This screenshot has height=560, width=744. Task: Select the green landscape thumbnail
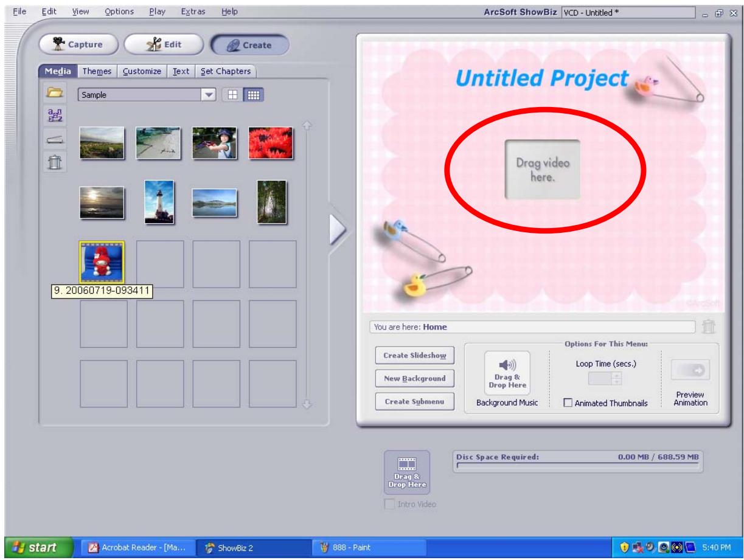pyautogui.click(x=102, y=143)
